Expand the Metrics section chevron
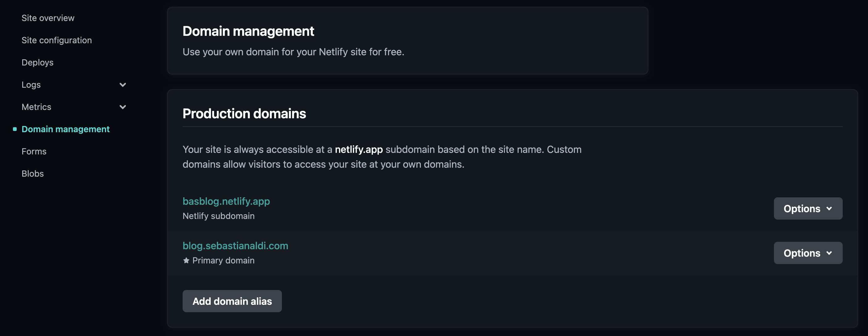The width and height of the screenshot is (868, 336). [123, 107]
